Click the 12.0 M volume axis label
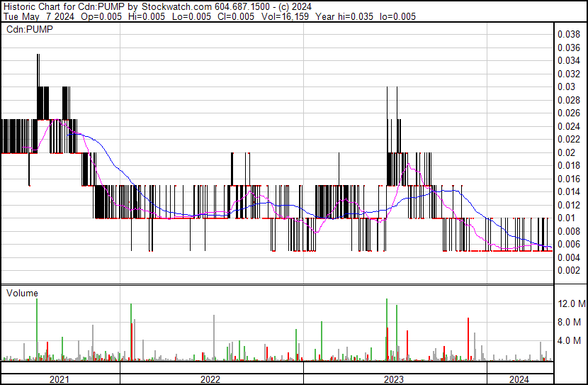 [572, 303]
